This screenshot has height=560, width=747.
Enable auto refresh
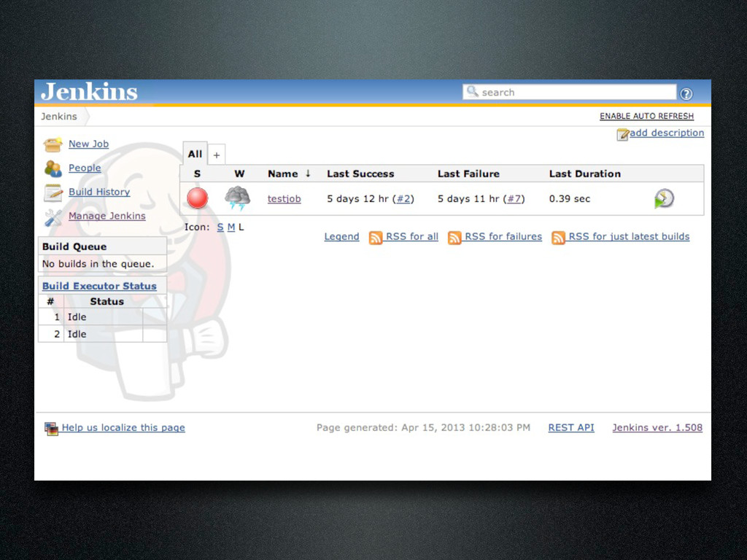tap(646, 116)
